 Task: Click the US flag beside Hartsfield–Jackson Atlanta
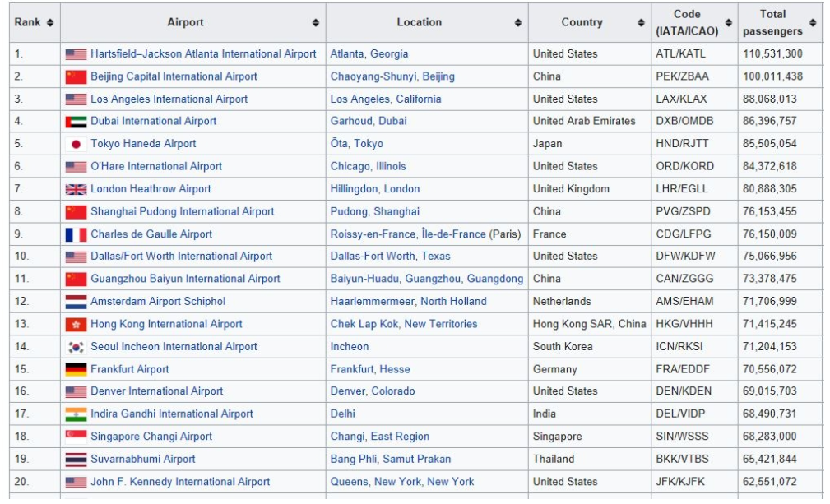pos(76,54)
